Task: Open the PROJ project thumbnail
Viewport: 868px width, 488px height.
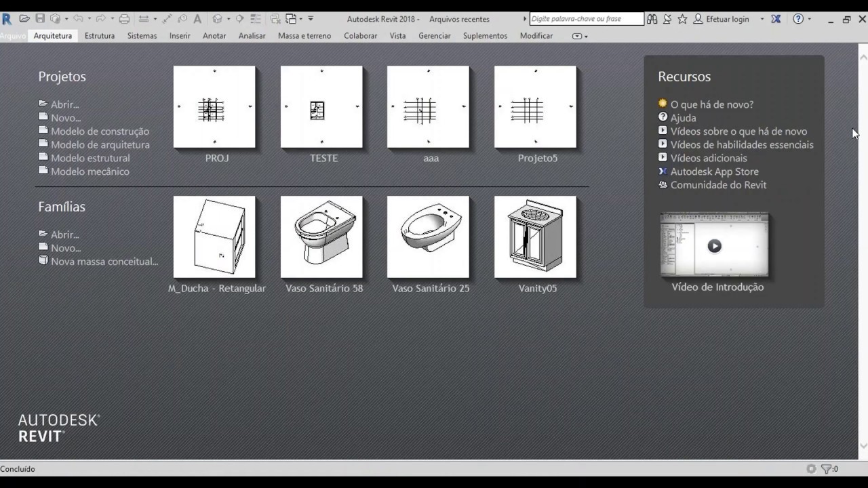Action: point(214,107)
